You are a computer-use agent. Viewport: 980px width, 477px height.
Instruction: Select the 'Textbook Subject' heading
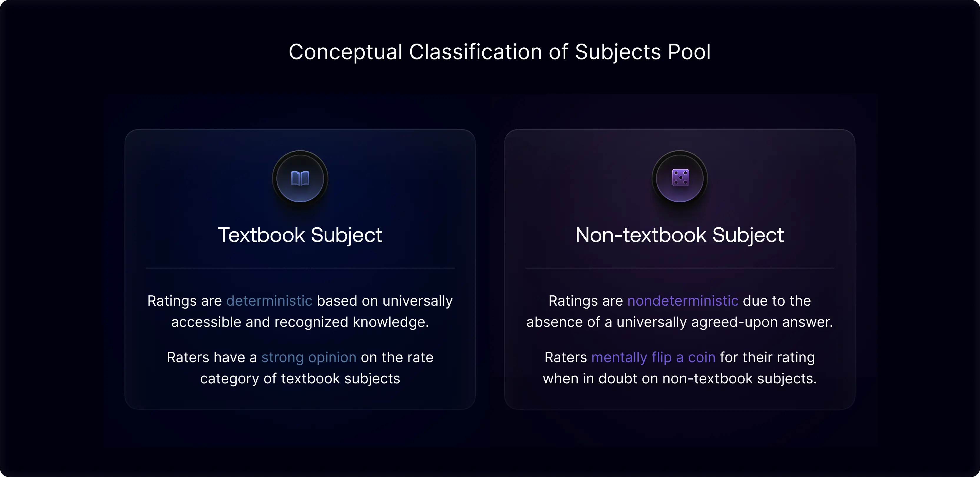tap(300, 235)
